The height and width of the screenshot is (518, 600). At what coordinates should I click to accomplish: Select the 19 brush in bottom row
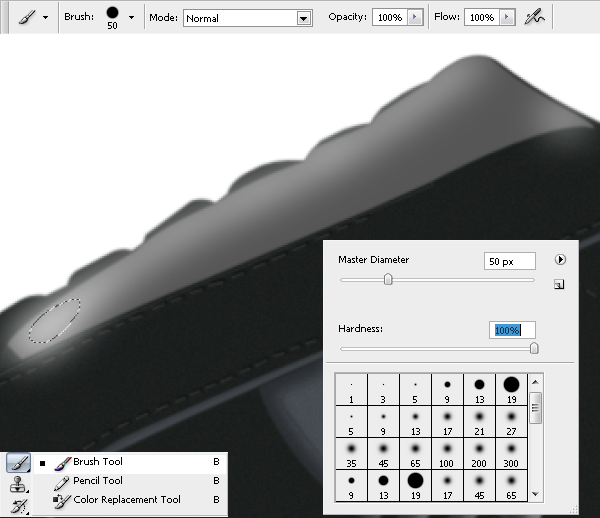click(415, 486)
